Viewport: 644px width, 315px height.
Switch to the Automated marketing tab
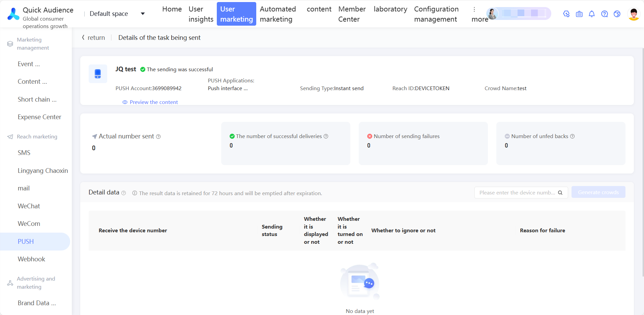(277, 14)
